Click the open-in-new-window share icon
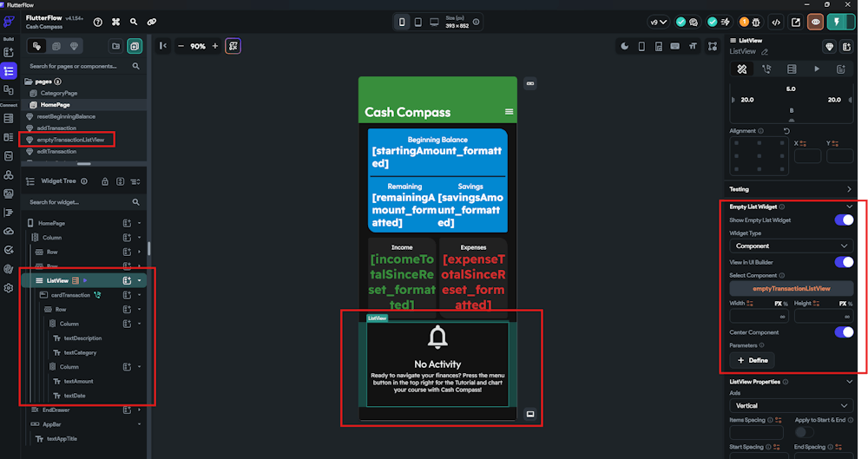868x459 pixels. click(x=795, y=23)
